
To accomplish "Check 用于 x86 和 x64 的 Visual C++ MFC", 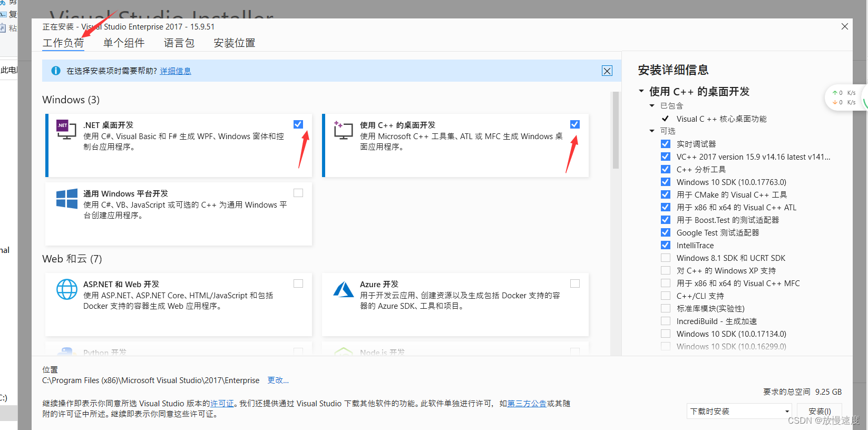I will [666, 283].
